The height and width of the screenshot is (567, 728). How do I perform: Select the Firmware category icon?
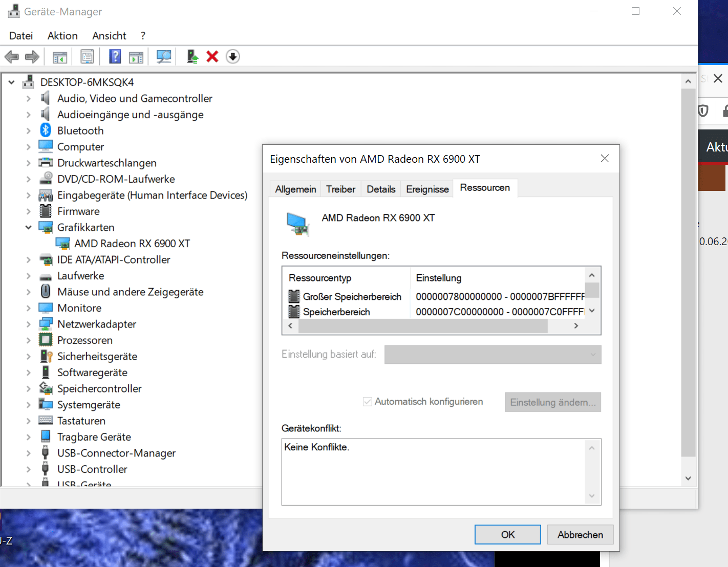tap(46, 211)
